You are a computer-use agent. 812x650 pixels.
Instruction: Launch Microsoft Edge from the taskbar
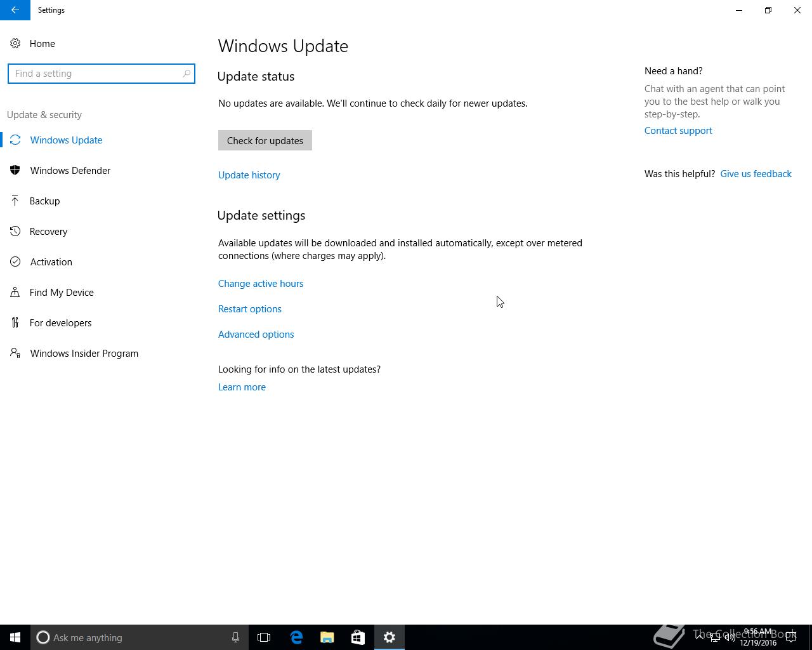pos(296,637)
